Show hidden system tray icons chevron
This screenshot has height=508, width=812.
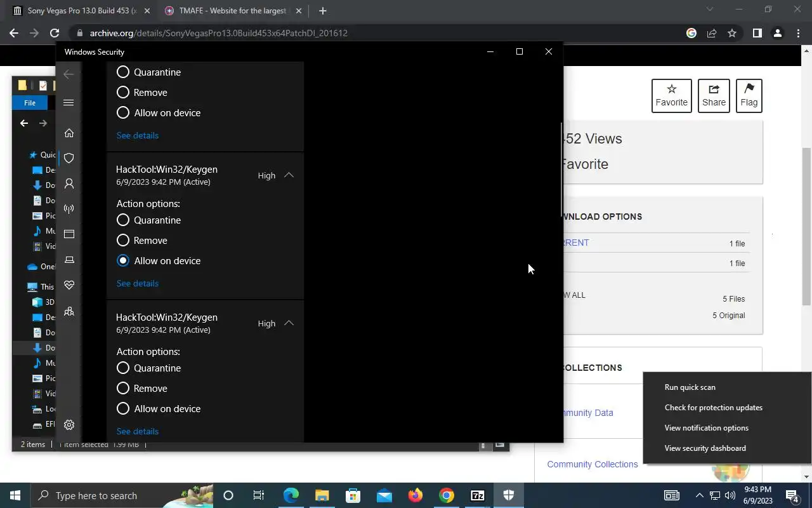[x=699, y=495]
